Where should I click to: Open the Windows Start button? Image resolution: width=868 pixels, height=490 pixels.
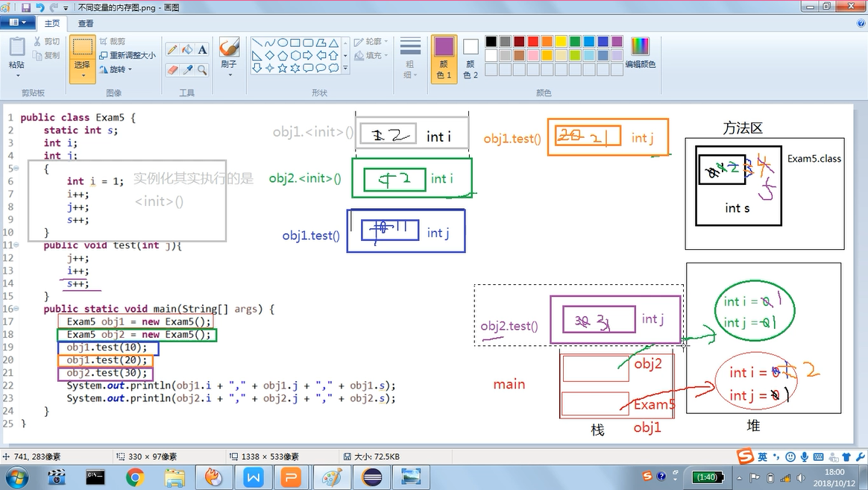15,477
